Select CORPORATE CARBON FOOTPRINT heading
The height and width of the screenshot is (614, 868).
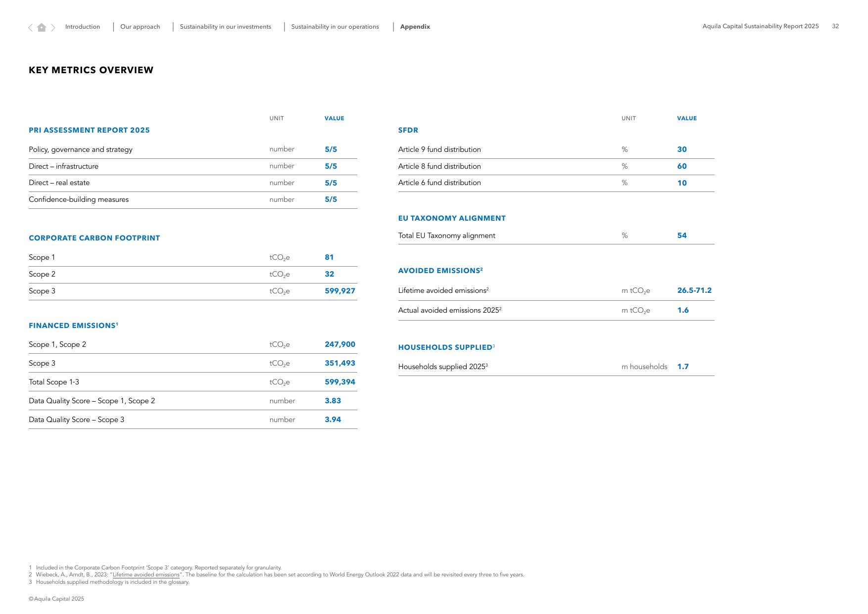[95, 238]
